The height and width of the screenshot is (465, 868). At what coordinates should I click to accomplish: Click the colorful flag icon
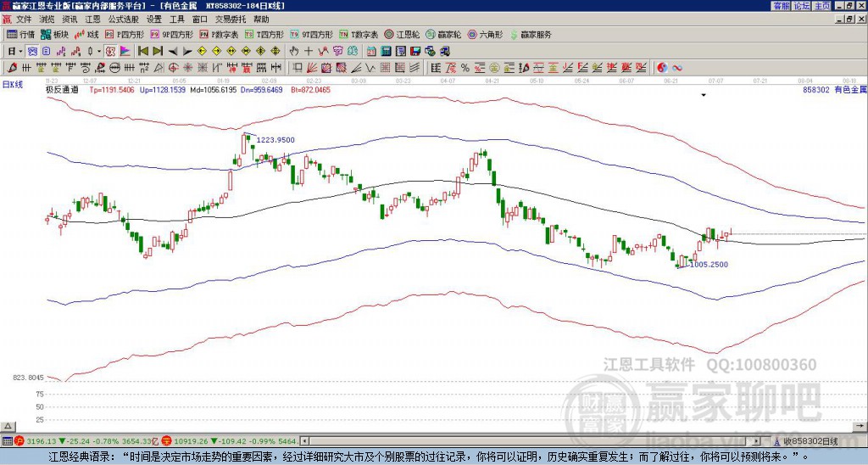click(125, 52)
